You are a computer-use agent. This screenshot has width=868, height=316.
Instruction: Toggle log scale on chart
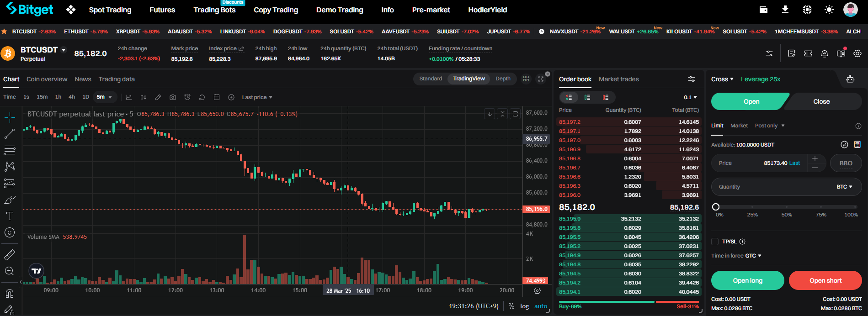click(x=524, y=306)
